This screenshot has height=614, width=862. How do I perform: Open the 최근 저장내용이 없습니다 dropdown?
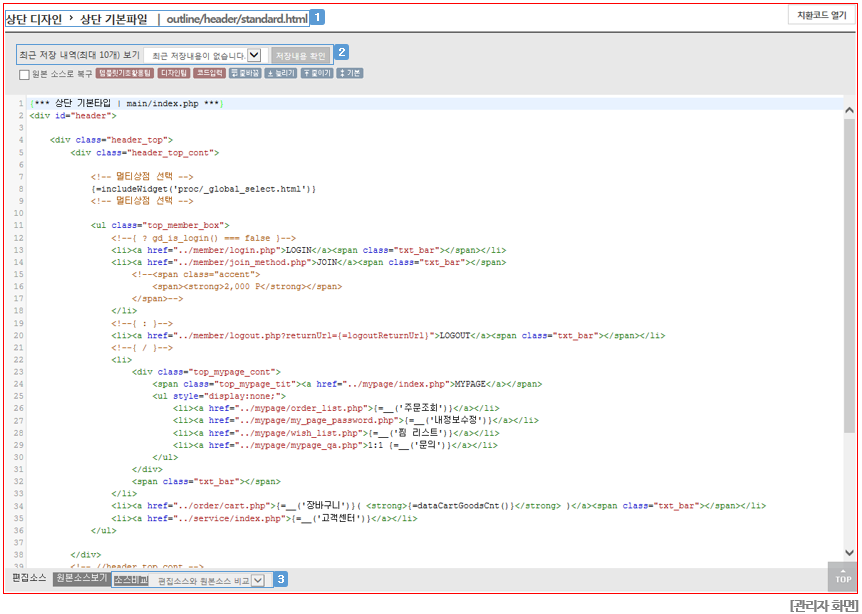pos(206,56)
